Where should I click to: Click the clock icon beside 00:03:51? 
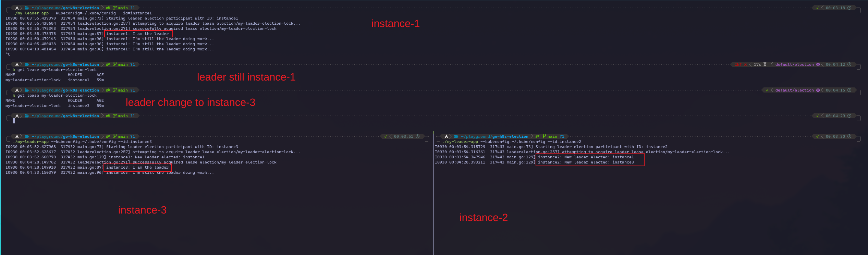pos(417,136)
